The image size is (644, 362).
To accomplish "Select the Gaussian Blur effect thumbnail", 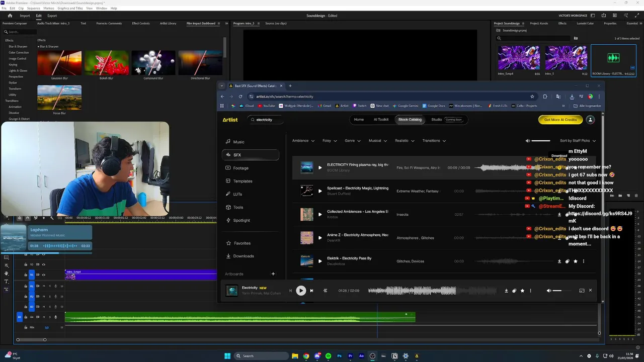I will [x=59, y=63].
